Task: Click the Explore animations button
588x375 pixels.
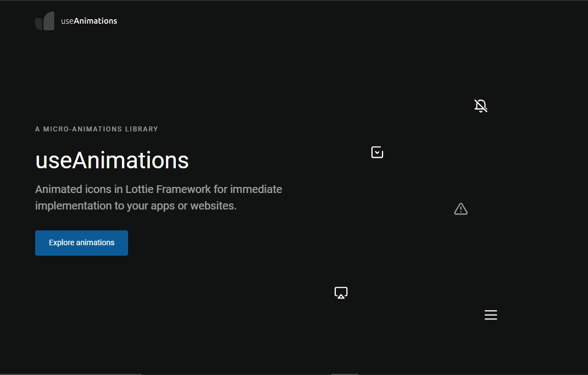Action: pyautogui.click(x=81, y=243)
